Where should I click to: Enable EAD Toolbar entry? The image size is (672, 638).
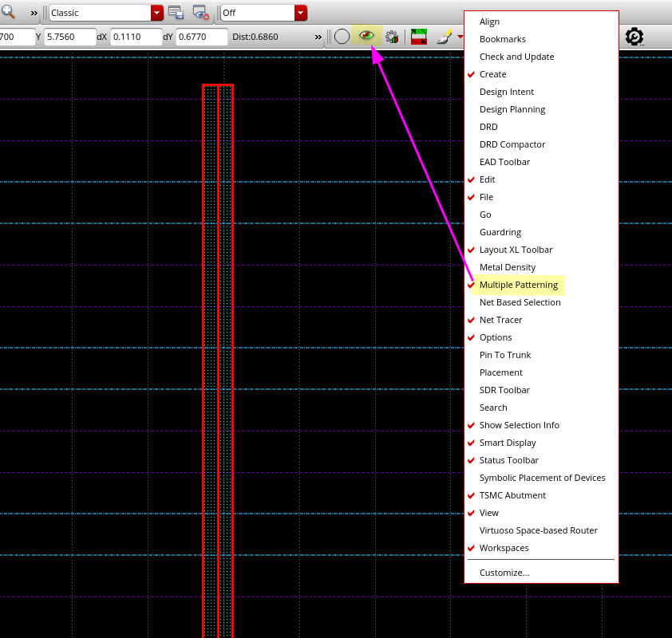pyautogui.click(x=504, y=162)
